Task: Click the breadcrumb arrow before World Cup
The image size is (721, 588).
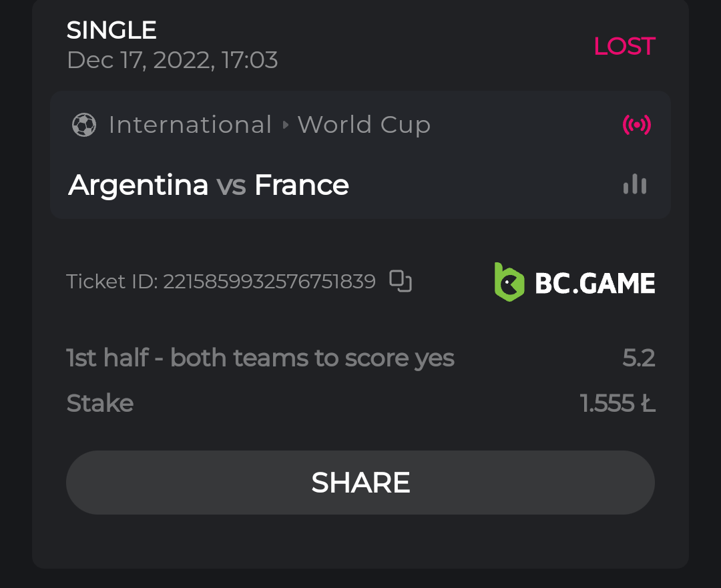Action: pyautogui.click(x=285, y=125)
